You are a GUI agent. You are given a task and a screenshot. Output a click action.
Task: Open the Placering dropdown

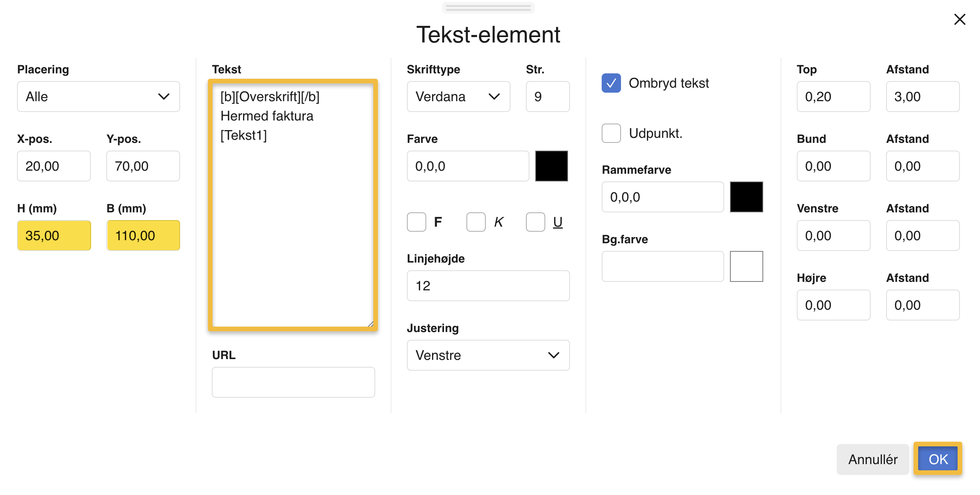pyautogui.click(x=98, y=97)
